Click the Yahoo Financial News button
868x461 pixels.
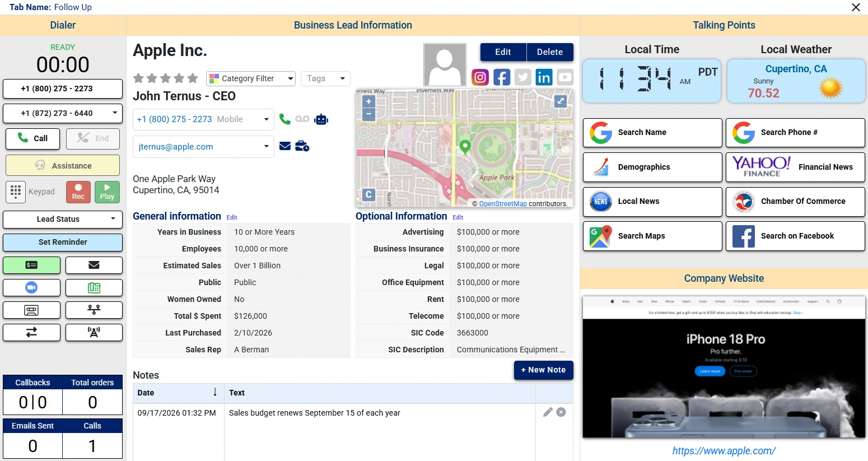pyautogui.click(x=795, y=167)
